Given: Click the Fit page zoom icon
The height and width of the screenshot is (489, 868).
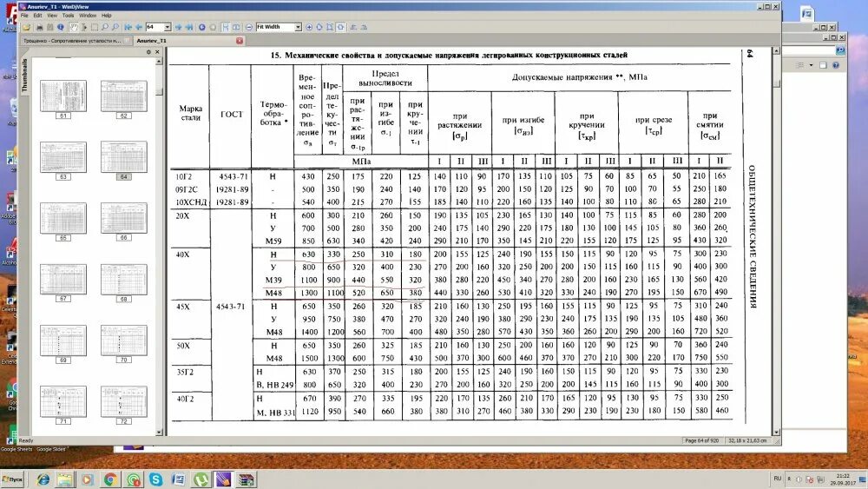Looking at the screenshot, I should [x=330, y=27].
